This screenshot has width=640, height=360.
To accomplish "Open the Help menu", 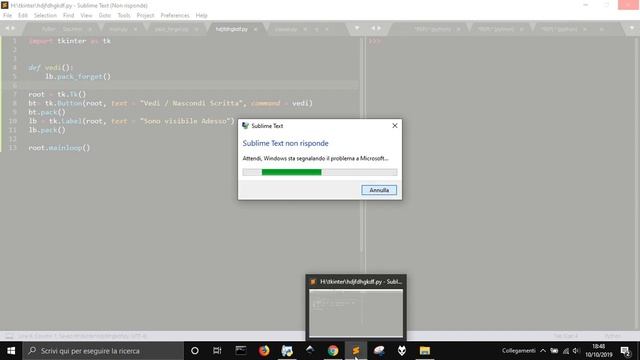I will [x=201, y=16].
